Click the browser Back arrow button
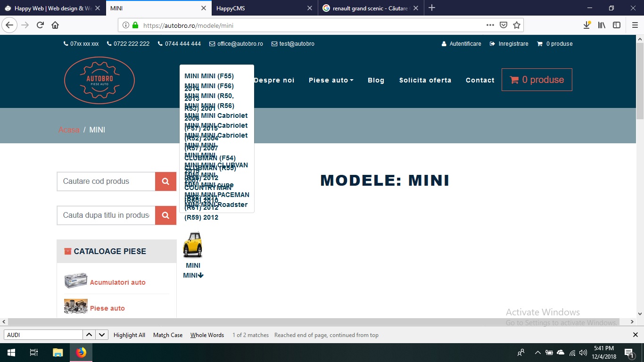Screen dimensions: 644x362 tap(10, 25)
